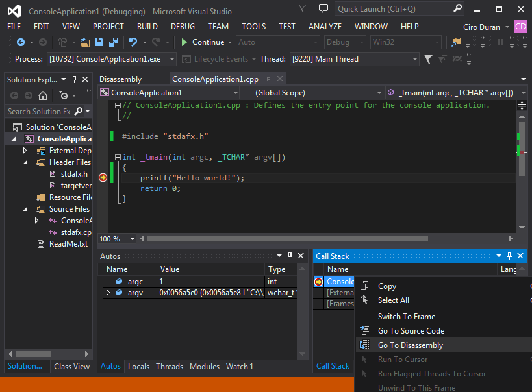The image size is (532, 392).
Task: Select ReadMe.txt in Solution Explorer
Action: pos(69,244)
